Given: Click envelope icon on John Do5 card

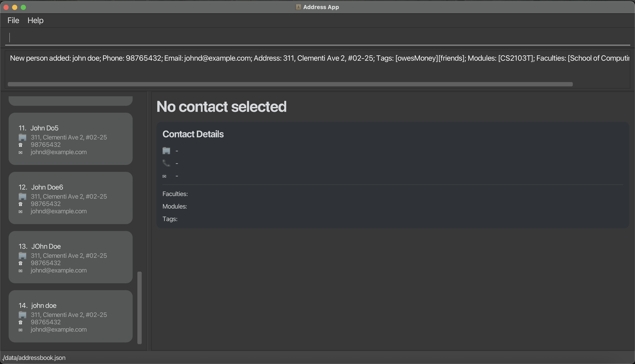Looking at the screenshot, I should 21,152.
